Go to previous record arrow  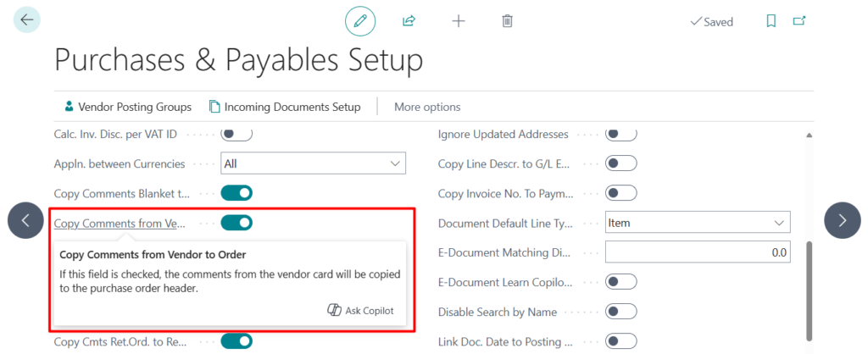coord(26,220)
